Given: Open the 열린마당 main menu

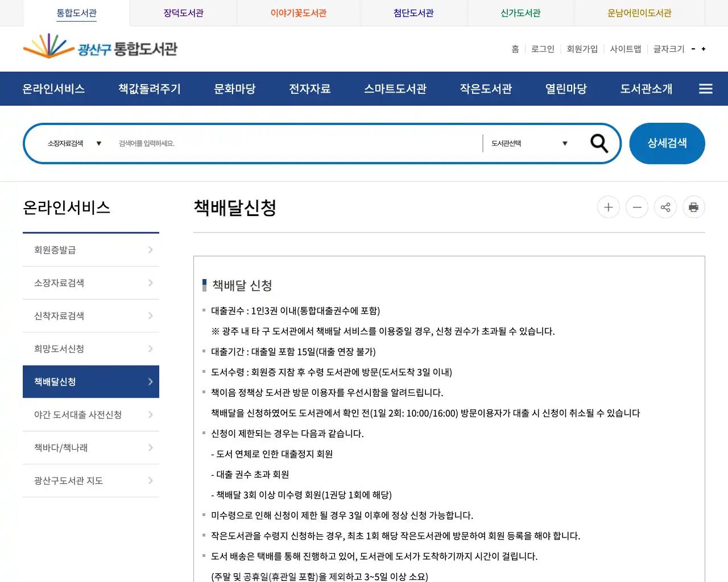Looking at the screenshot, I should [x=566, y=89].
